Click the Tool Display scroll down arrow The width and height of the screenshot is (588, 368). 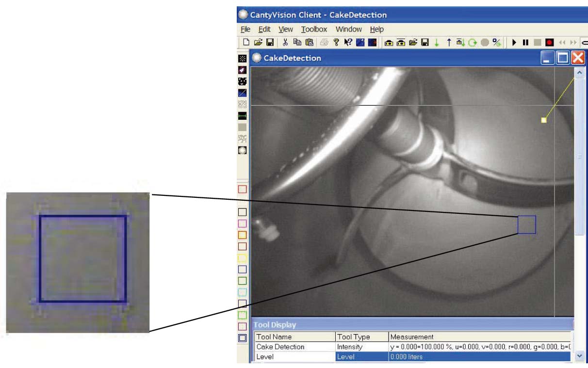point(579,356)
